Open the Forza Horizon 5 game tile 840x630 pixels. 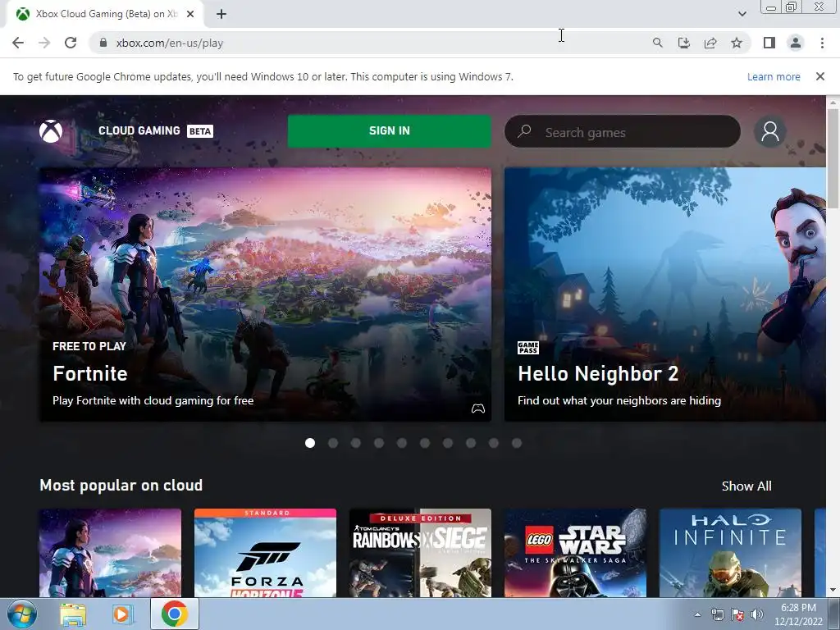point(265,553)
